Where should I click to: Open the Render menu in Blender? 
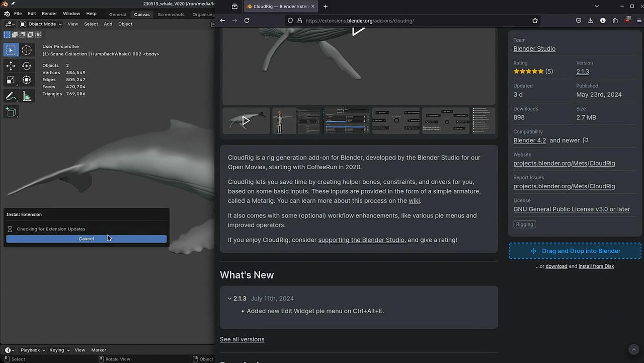point(49,14)
